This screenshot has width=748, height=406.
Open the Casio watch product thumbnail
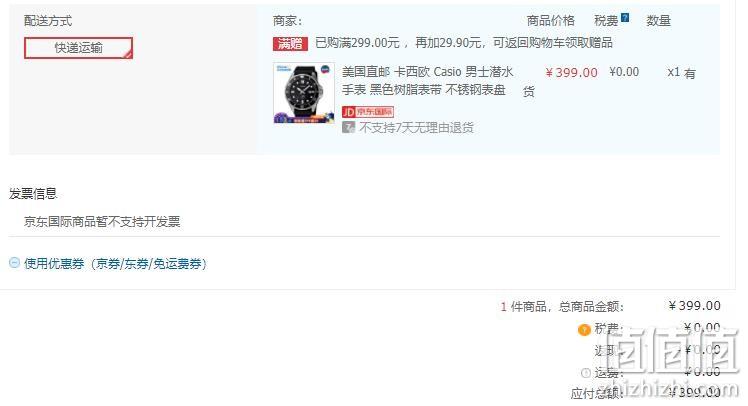[x=304, y=93]
